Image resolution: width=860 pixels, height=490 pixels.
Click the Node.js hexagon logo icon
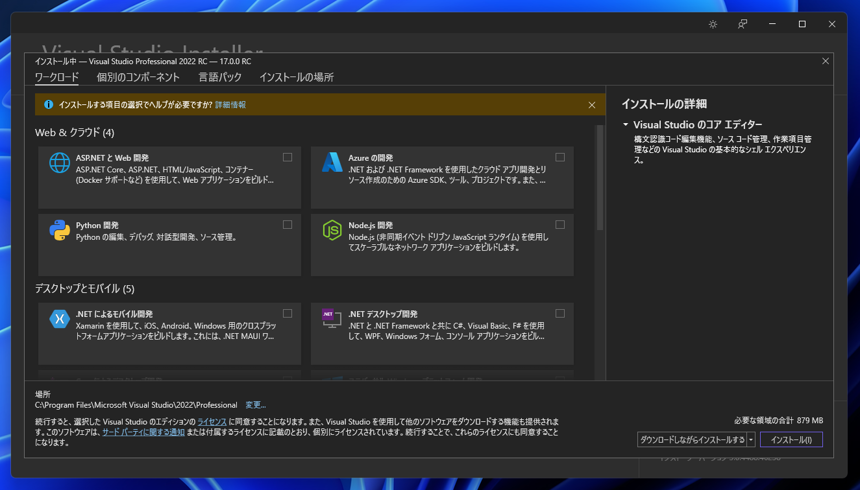coord(332,230)
